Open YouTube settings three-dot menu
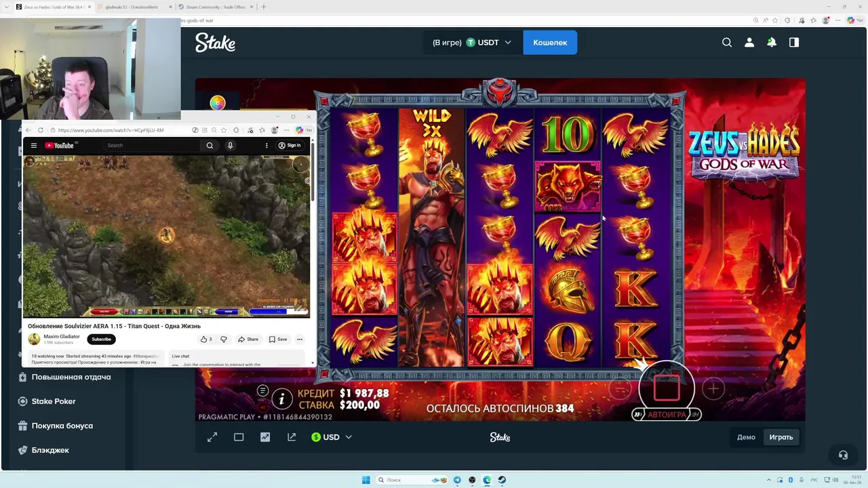 (x=267, y=145)
